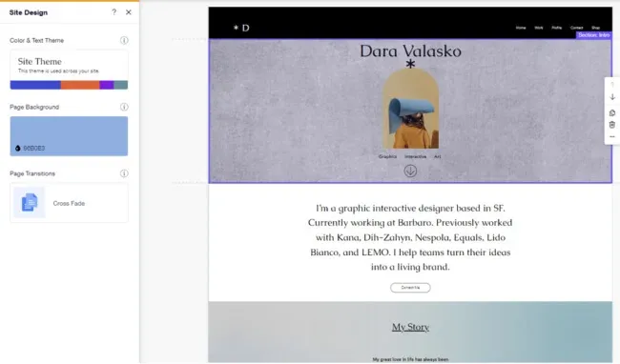Open Site Design help question mark
The image size is (620, 364).
(114, 12)
